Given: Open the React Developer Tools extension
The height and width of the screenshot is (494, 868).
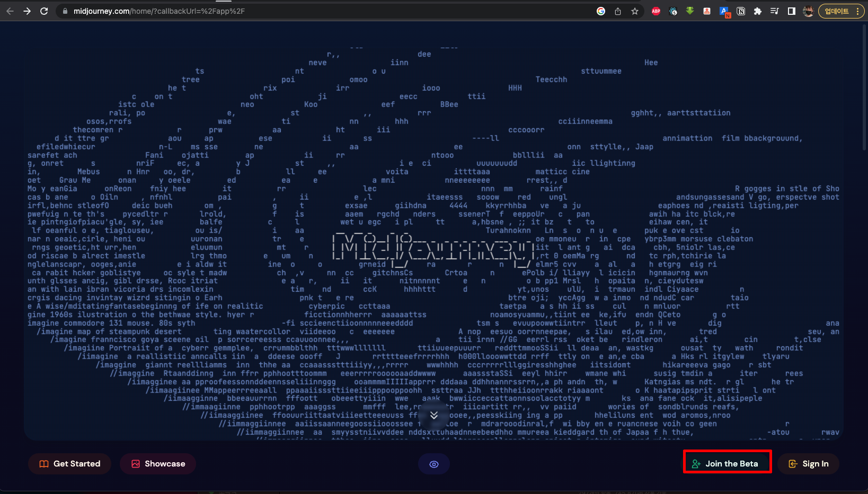Looking at the screenshot, I should [x=673, y=11].
